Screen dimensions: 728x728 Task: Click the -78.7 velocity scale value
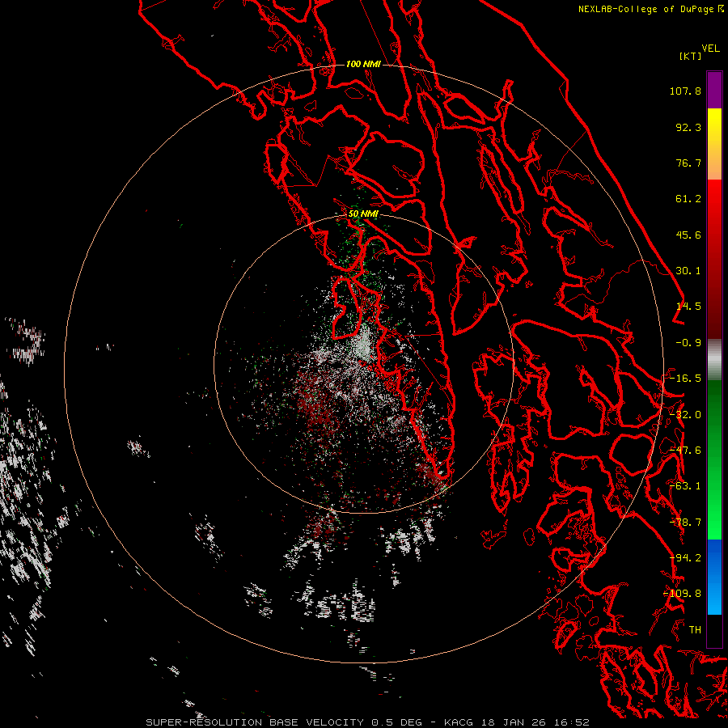pyautogui.click(x=685, y=523)
